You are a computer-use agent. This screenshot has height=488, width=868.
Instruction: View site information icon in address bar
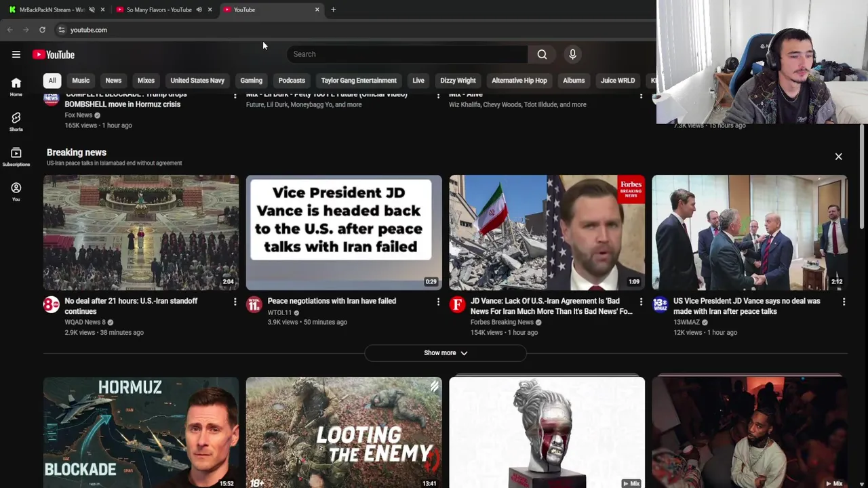(61, 30)
